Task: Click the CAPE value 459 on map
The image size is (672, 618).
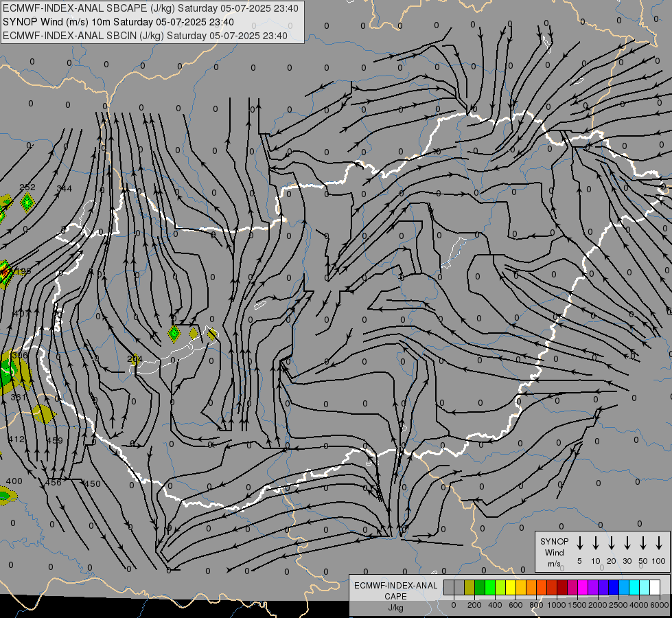Action: pyautogui.click(x=55, y=440)
